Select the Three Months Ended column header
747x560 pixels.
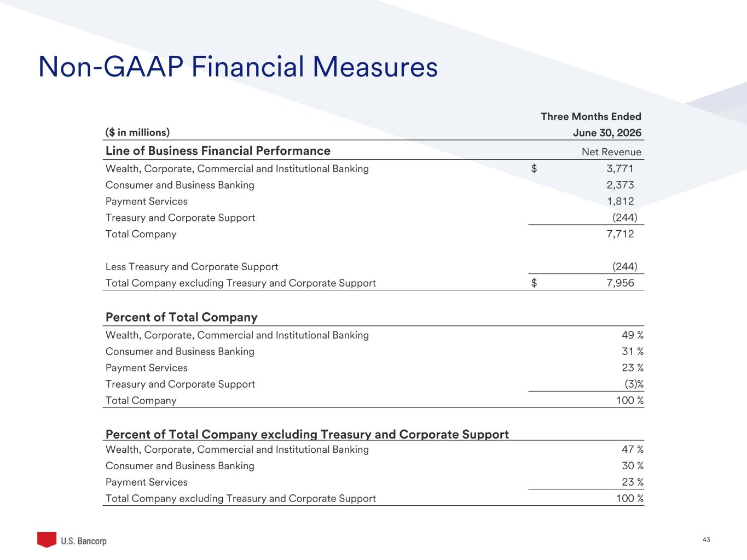[x=591, y=116]
